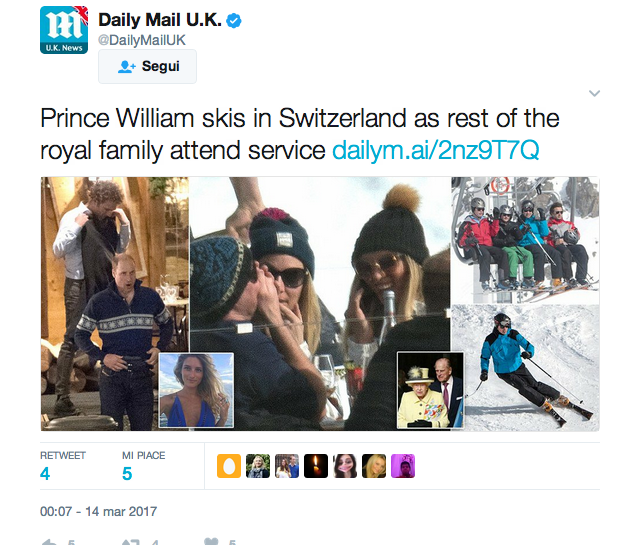Open the photo of women in bobble hats

(x=320, y=304)
